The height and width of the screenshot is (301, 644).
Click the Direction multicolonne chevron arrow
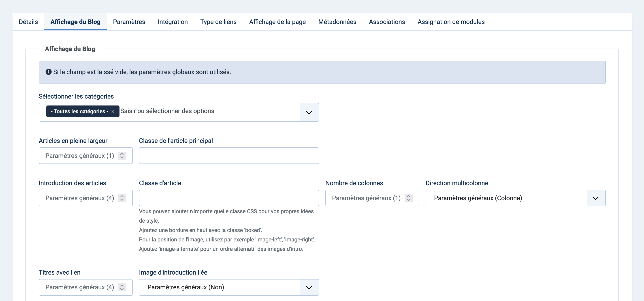(x=596, y=198)
